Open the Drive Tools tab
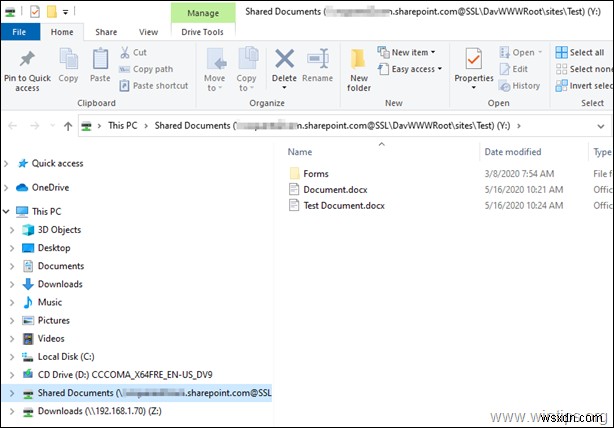This screenshot has width=614, height=428. point(202,32)
